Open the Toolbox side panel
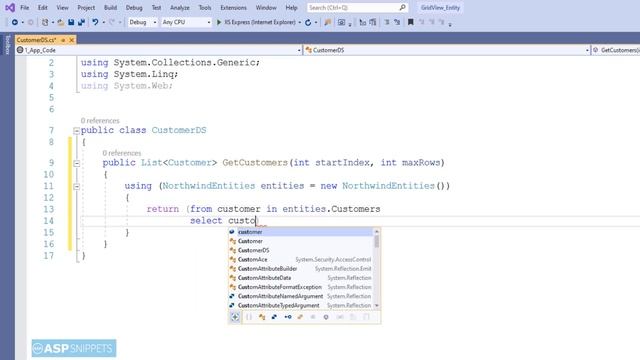The image size is (640, 360). (7, 44)
